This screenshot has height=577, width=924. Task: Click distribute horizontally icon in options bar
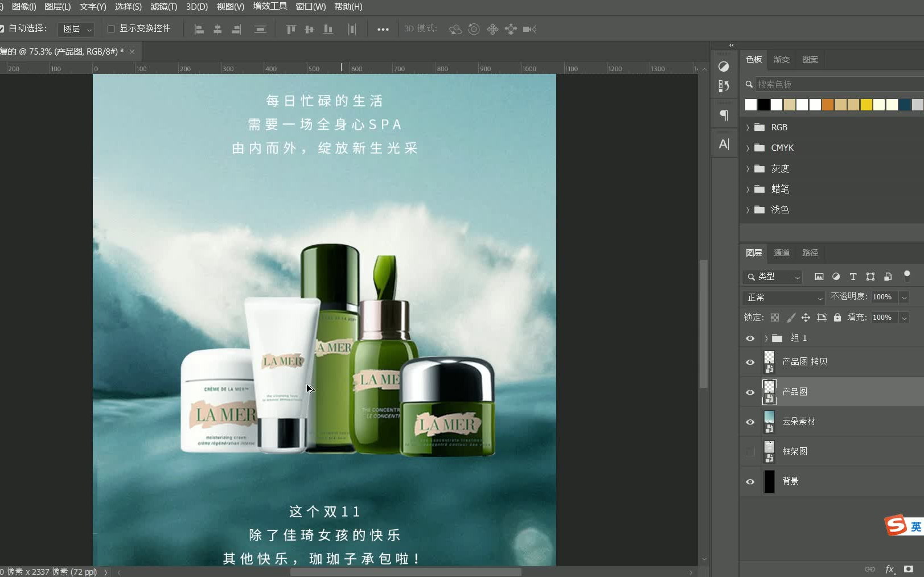[352, 29]
